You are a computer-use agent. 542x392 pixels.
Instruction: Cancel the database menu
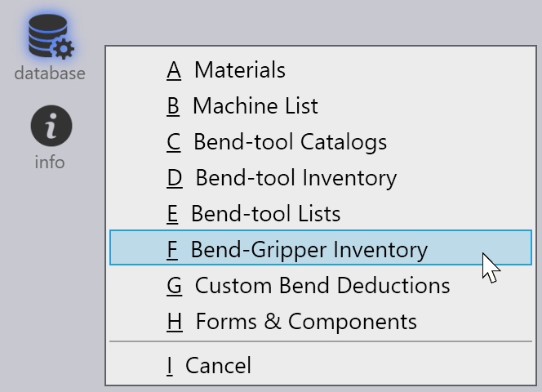[218, 365]
